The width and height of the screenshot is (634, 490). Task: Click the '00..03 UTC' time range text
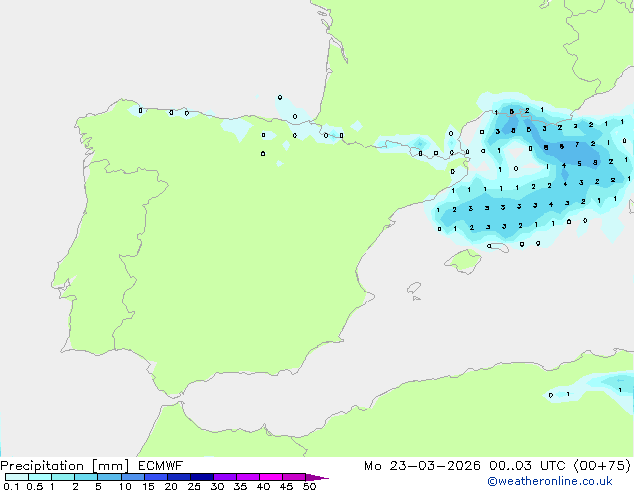point(527,466)
